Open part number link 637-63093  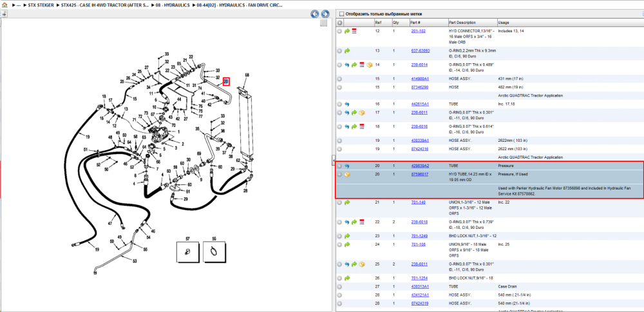tap(420, 51)
